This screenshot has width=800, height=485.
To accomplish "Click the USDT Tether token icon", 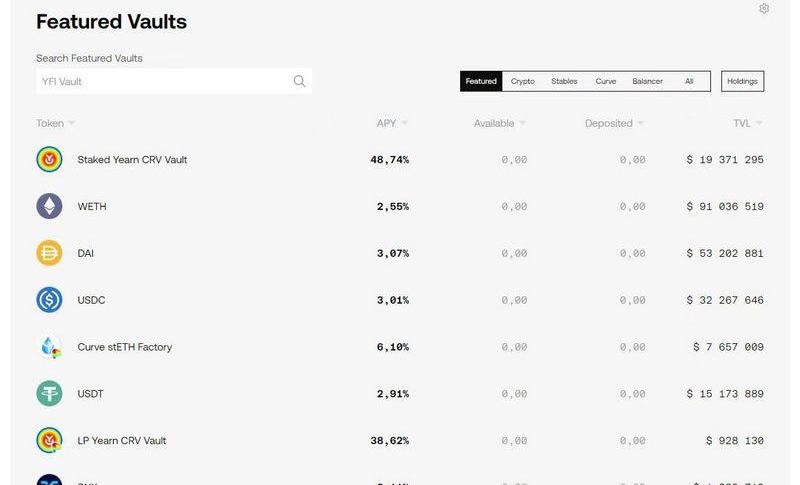I will tap(49, 394).
